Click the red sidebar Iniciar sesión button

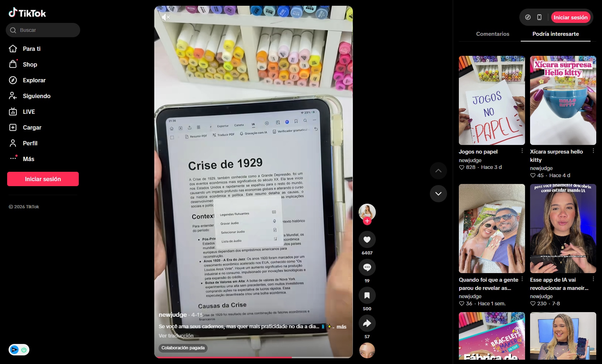pyautogui.click(x=43, y=179)
